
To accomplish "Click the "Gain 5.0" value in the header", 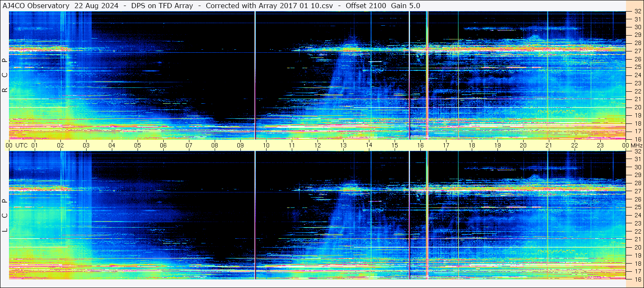I will tap(406, 6).
